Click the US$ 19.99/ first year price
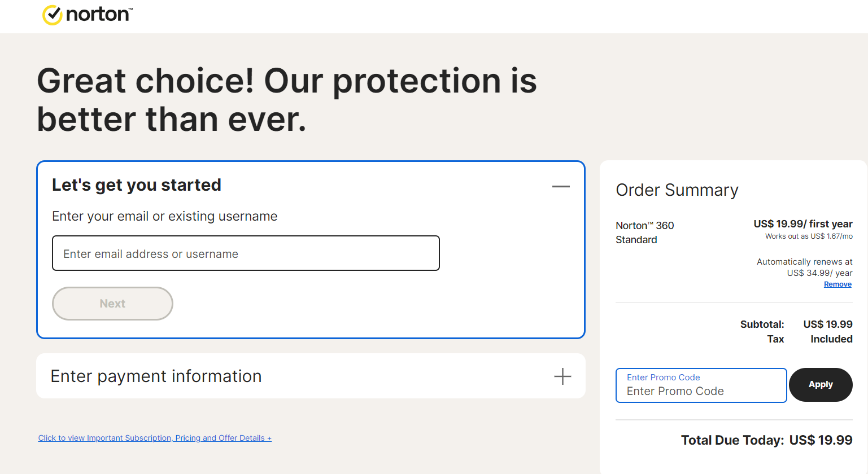Image resolution: width=868 pixels, height=474 pixels. click(x=802, y=224)
